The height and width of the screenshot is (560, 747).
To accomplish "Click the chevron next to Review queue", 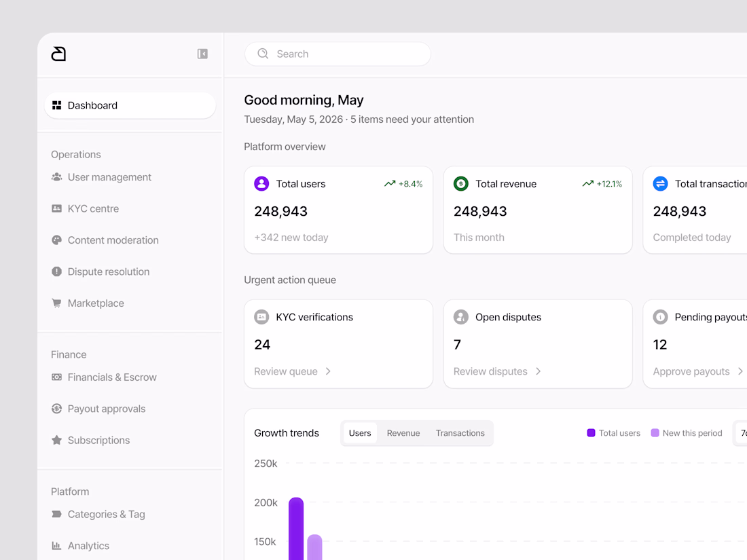I will coord(328,371).
